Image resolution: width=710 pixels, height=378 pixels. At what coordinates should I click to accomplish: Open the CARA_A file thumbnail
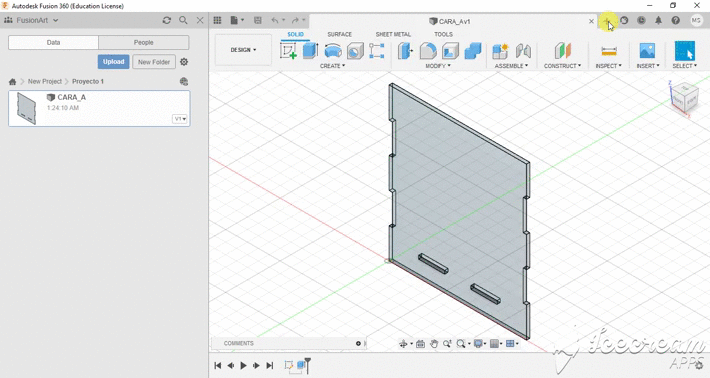tap(26, 108)
